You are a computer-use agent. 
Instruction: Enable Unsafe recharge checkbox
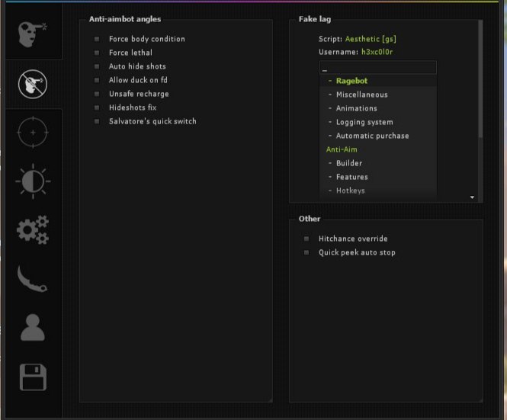[97, 94]
